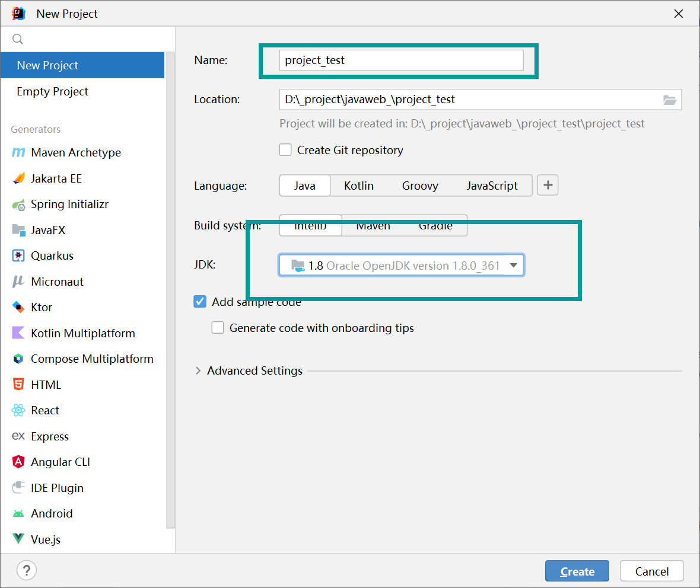The width and height of the screenshot is (700, 588).
Task: Click the project Name input field
Action: click(401, 60)
